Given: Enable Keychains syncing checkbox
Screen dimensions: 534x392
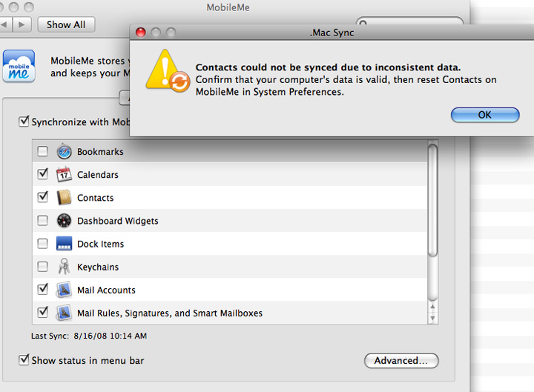Looking at the screenshot, I should (x=42, y=267).
